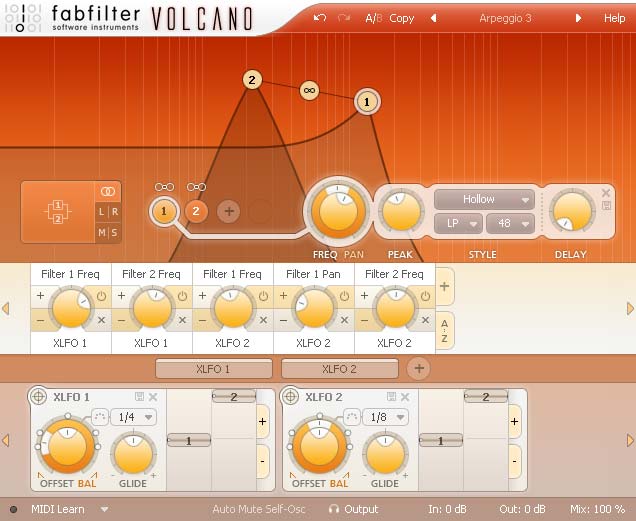Viewport: 636px width, 521px height.
Task: Save XLFO 1 preset disk icon
Action: click(x=139, y=396)
